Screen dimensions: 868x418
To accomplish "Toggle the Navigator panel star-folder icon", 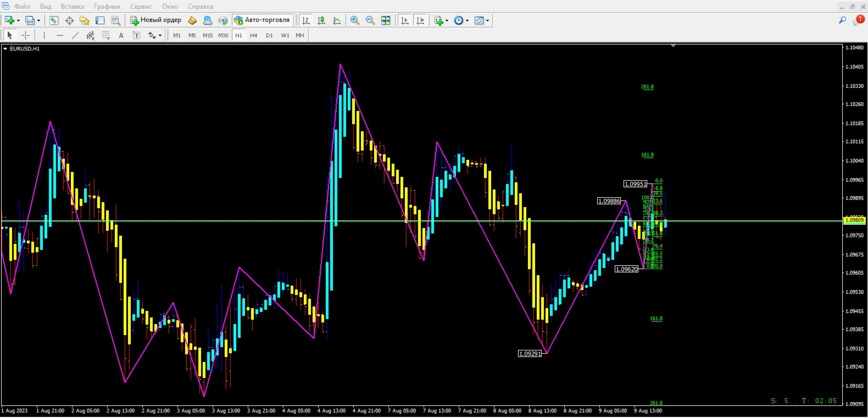I will click(x=85, y=20).
